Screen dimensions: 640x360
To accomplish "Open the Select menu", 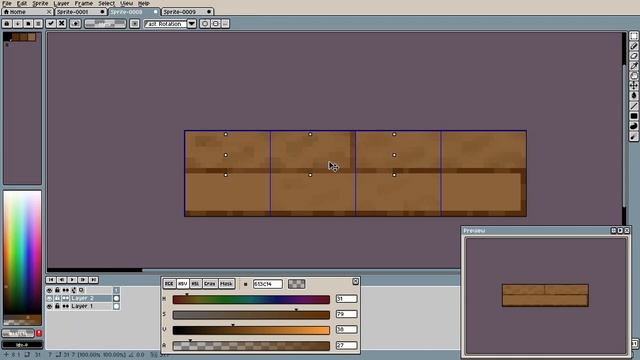I will 106,3.
